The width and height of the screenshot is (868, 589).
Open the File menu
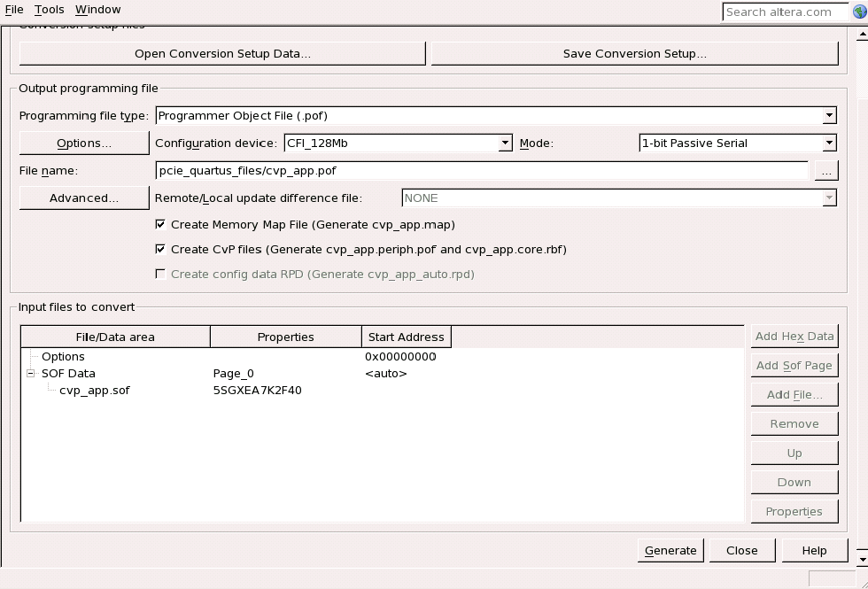pyautogui.click(x=14, y=10)
